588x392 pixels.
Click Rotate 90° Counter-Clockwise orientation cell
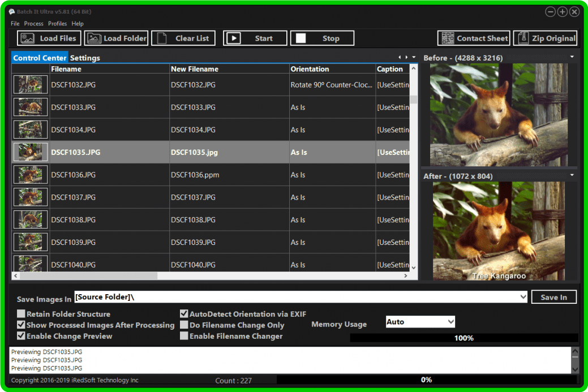[332, 85]
